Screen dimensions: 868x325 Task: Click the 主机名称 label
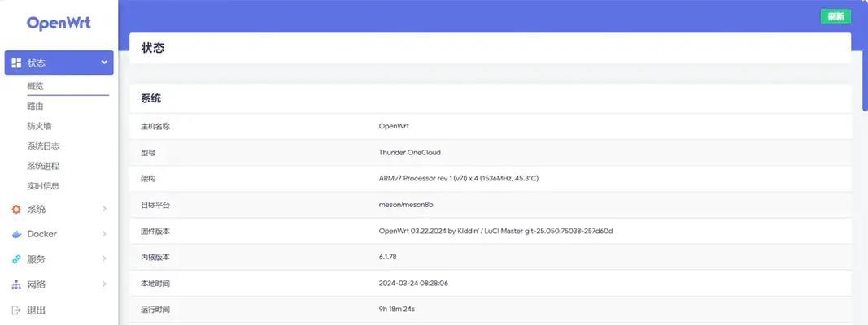[155, 126]
